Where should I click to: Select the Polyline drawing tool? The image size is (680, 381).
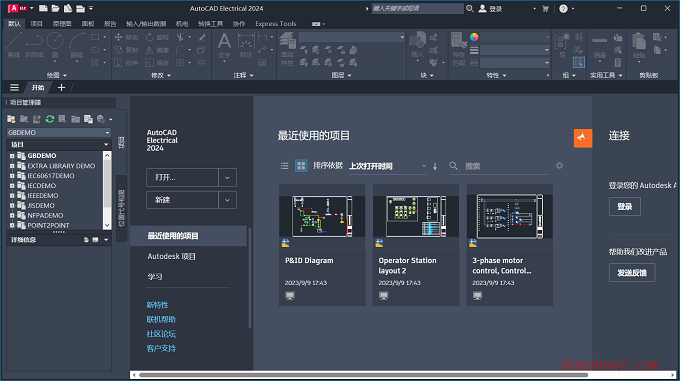click(x=34, y=45)
